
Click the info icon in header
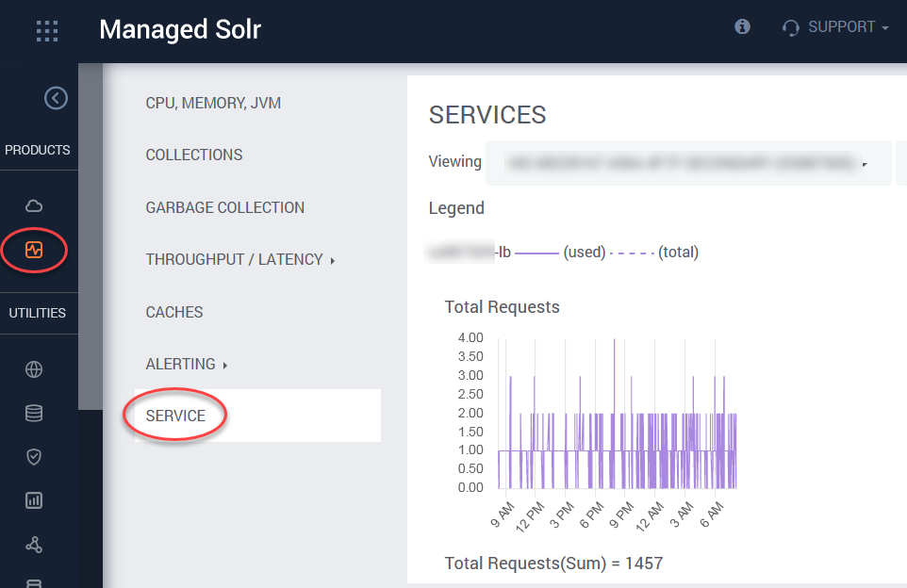[742, 26]
